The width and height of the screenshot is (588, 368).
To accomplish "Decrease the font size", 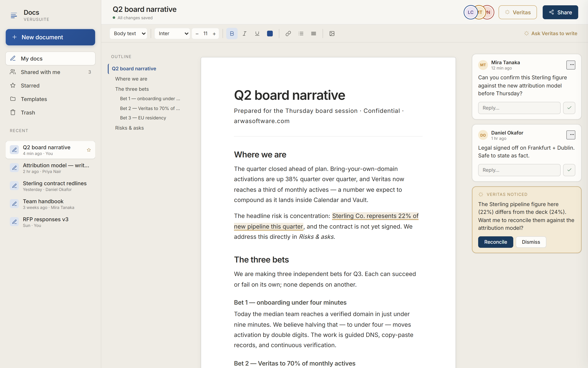I will [197, 34].
